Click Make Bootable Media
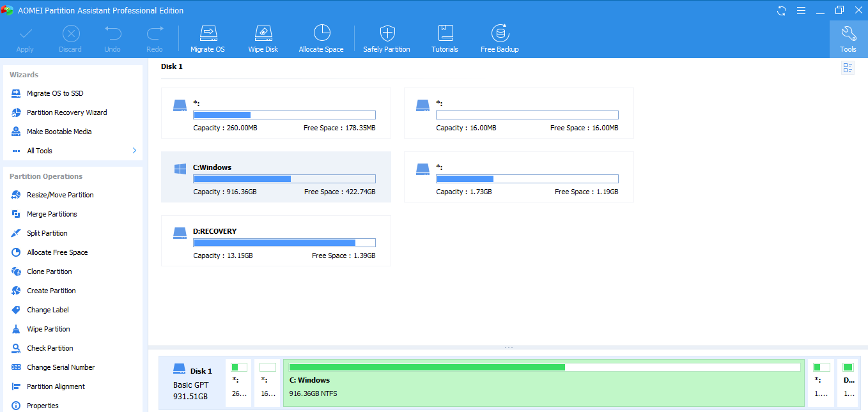The width and height of the screenshot is (868, 412). tap(59, 132)
